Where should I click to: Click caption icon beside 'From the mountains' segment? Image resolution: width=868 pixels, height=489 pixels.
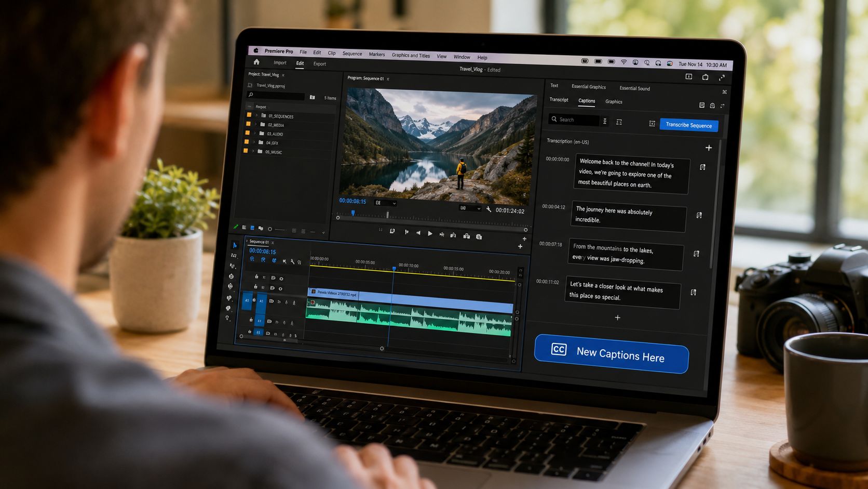point(696,254)
